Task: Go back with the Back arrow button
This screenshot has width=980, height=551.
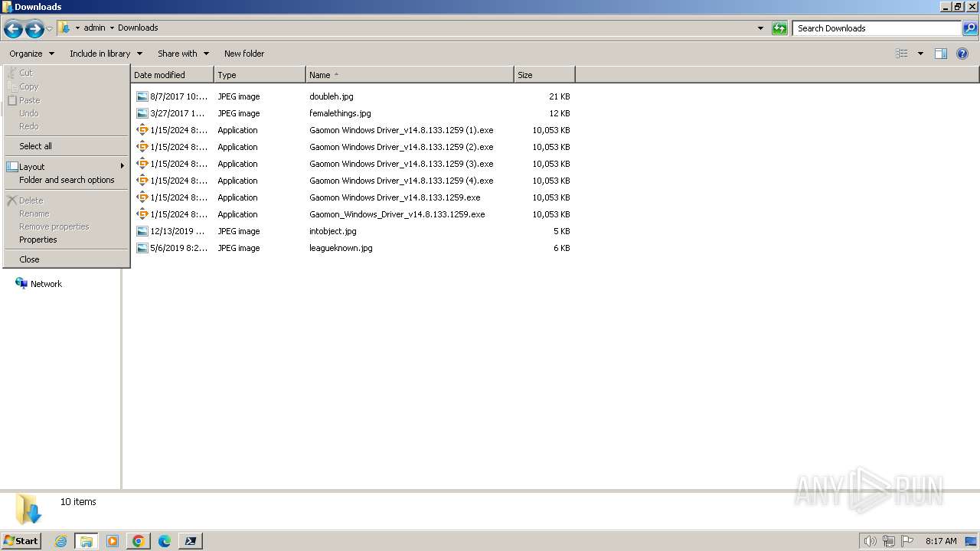Action: [13, 29]
